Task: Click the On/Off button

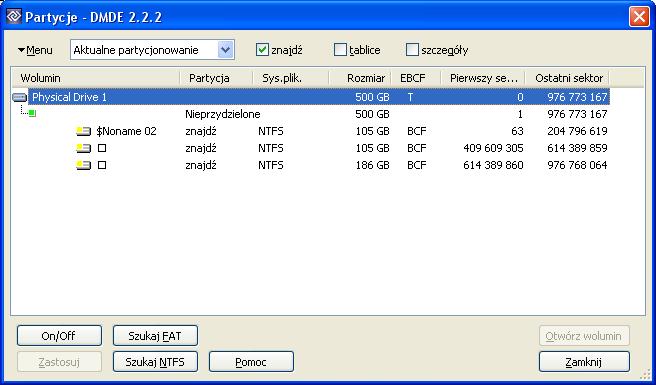Action: coord(59,336)
